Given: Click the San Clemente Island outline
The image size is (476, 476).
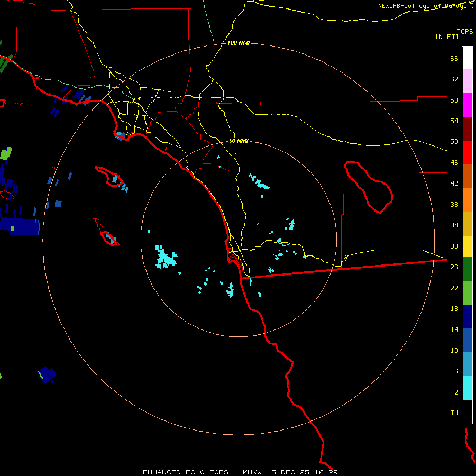Looking at the screenshot, I should point(106,232).
